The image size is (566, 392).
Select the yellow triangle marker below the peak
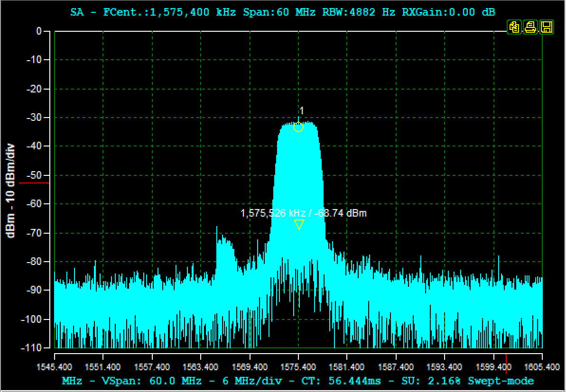299,224
